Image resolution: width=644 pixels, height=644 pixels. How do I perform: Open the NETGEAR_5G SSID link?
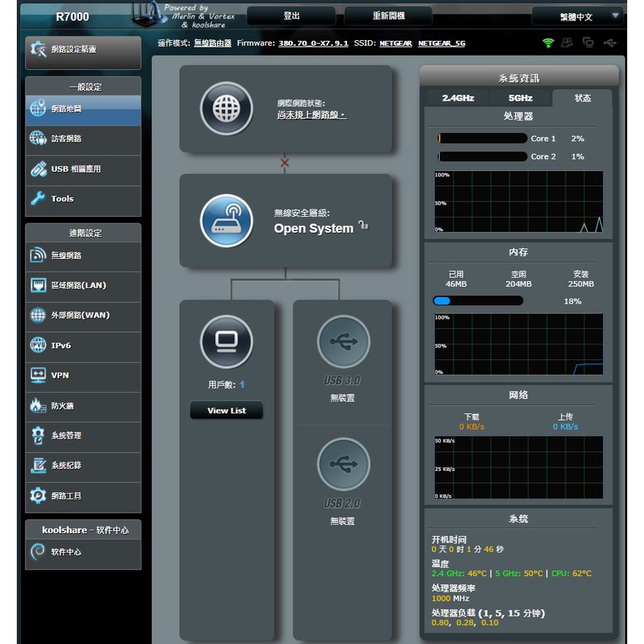pos(441,44)
